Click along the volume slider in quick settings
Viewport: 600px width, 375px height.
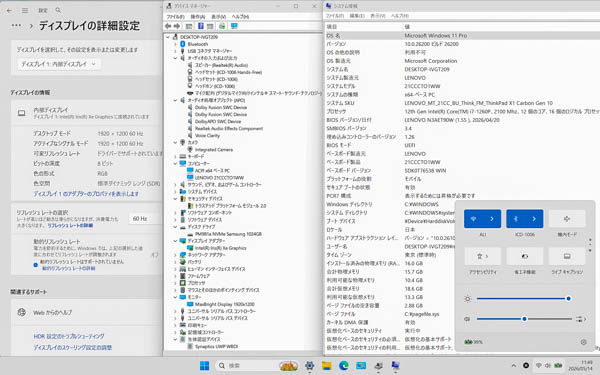coord(524,319)
